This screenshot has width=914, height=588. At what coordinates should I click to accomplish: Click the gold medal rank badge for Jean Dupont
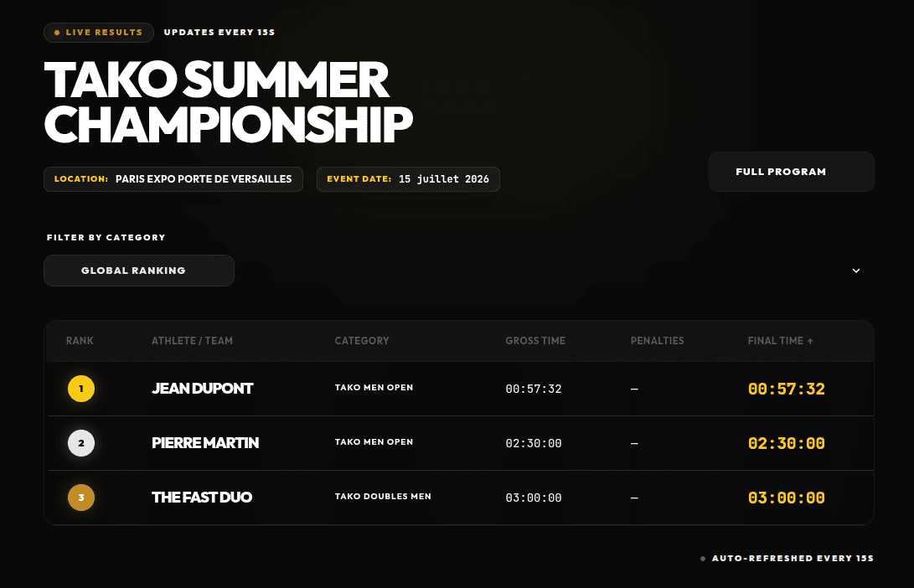click(x=81, y=389)
